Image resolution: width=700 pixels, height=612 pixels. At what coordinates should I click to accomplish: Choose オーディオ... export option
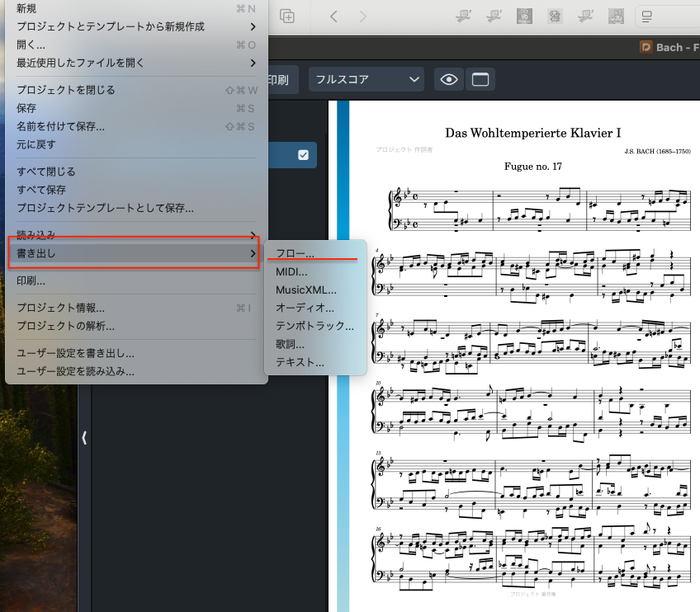(x=305, y=308)
